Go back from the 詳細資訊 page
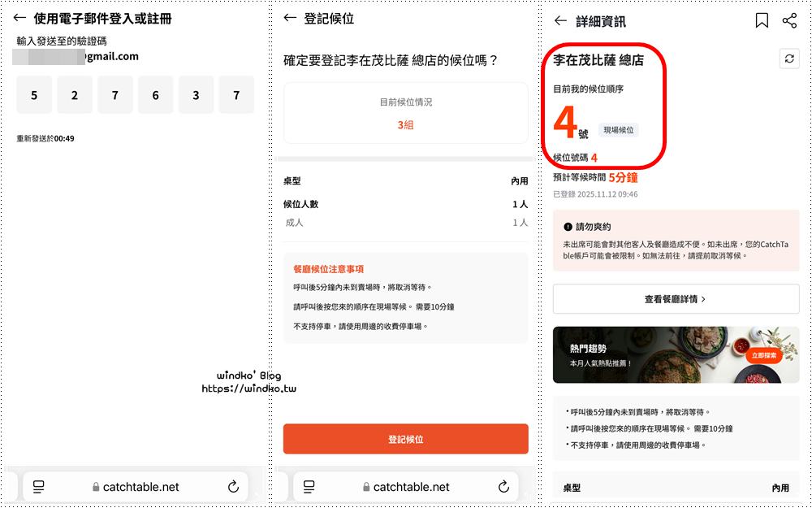 click(x=560, y=20)
